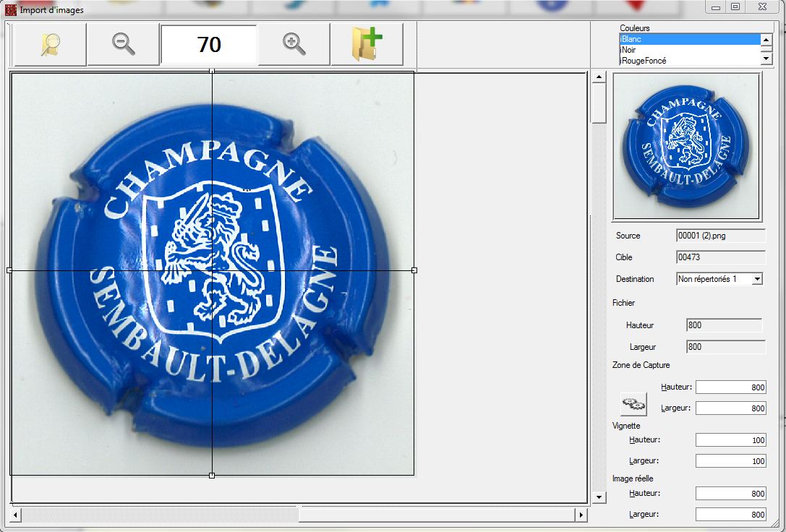786x532 pixels.
Task: Click the horizontal scroll right arrow
Action: (581, 515)
